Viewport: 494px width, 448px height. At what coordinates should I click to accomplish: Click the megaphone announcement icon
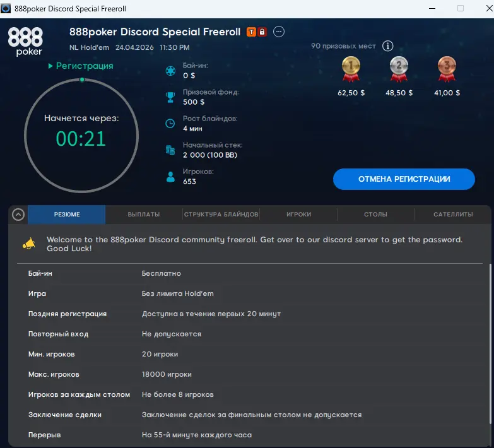(29, 244)
